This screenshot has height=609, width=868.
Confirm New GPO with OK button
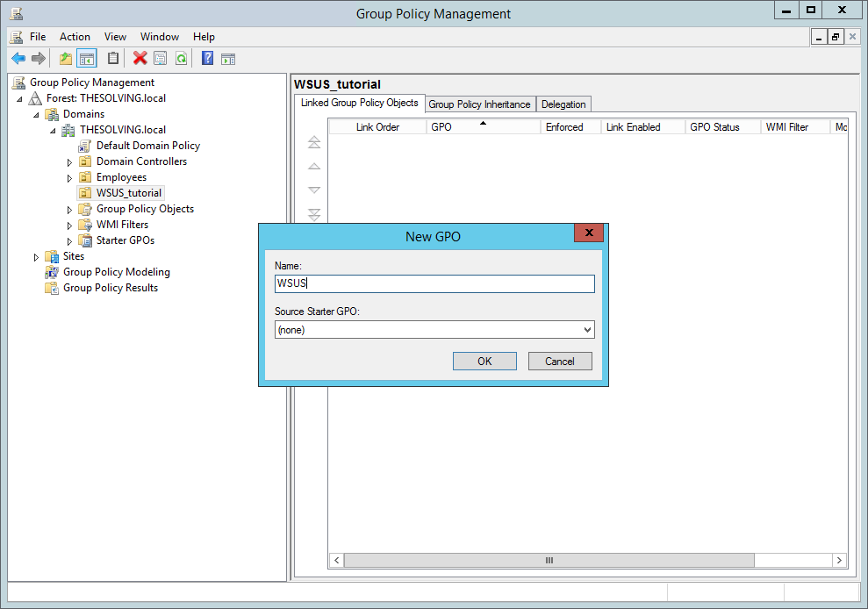[484, 361]
